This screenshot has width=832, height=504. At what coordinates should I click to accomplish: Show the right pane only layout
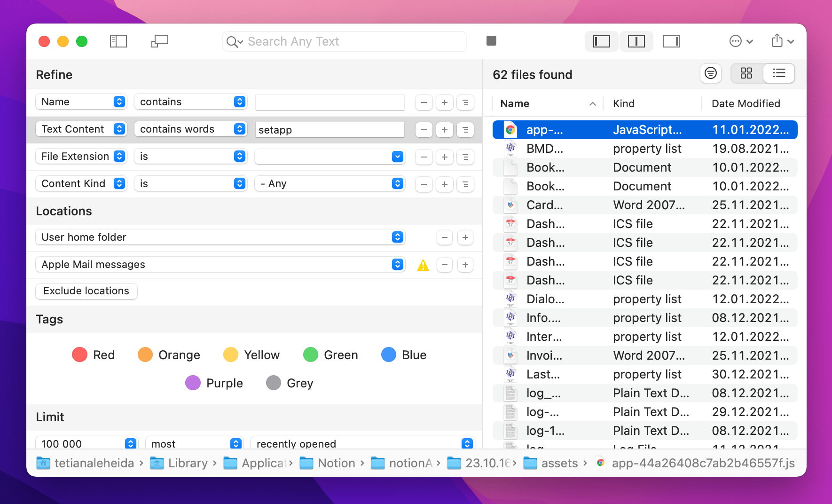671,41
